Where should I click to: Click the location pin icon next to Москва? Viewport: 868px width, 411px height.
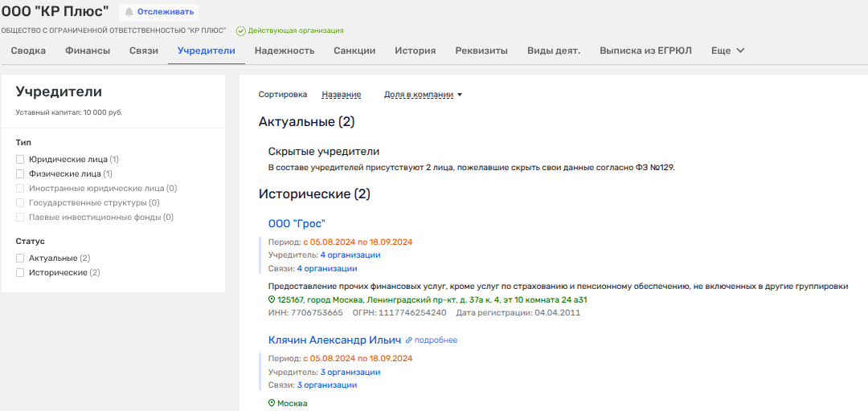coord(272,403)
